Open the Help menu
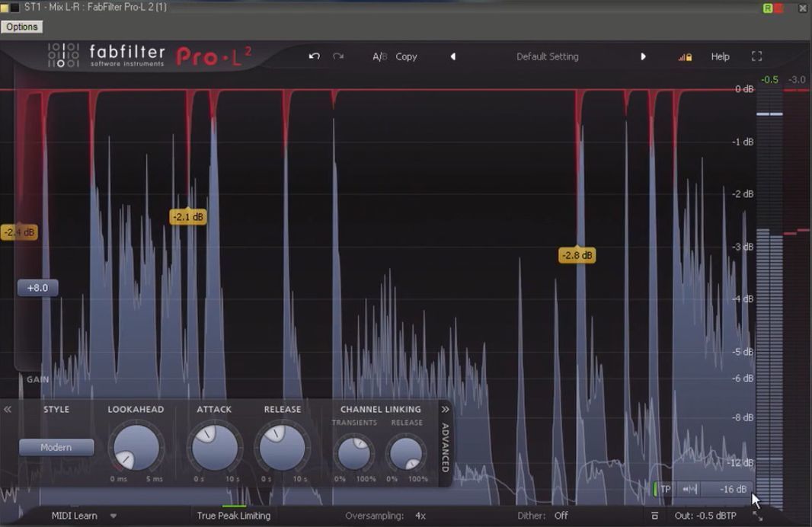The width and height of the screenshot is (812, 527). pos(720,56)
